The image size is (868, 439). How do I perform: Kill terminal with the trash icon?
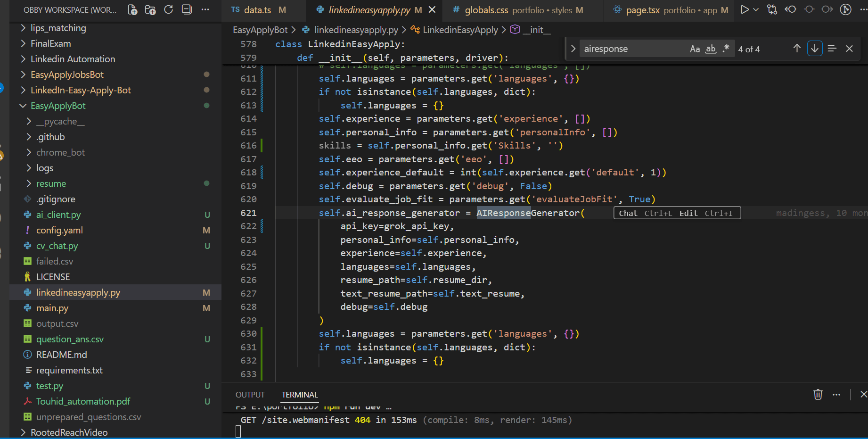[818, 395]
